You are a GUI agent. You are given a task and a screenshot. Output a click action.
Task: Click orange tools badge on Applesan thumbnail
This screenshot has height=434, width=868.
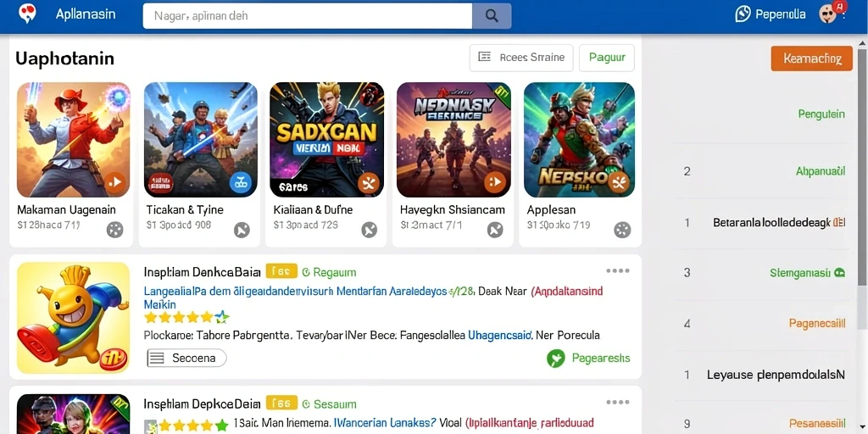click(619, 181)
